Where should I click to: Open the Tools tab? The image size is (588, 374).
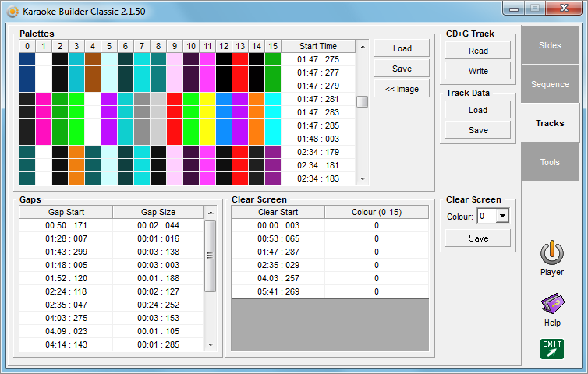(550, 162)
